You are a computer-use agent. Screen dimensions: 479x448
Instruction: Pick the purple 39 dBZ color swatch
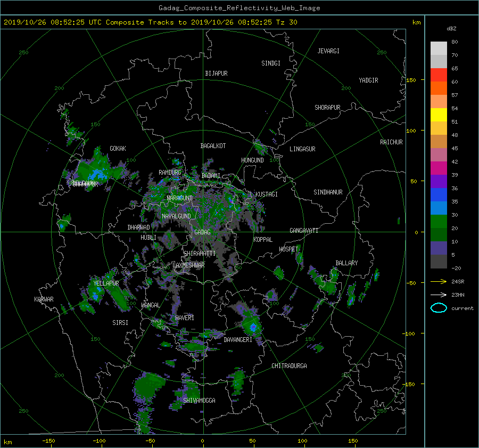[439, 182]
